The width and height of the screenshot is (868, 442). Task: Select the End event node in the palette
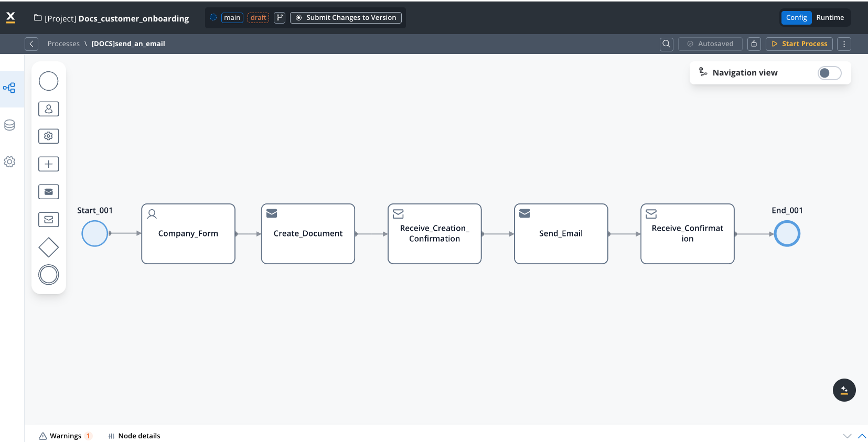point(49,275)
